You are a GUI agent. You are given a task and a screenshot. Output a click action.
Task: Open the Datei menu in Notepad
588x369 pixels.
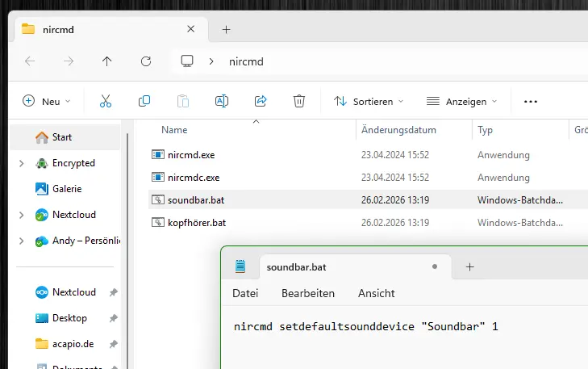[245, 293]
